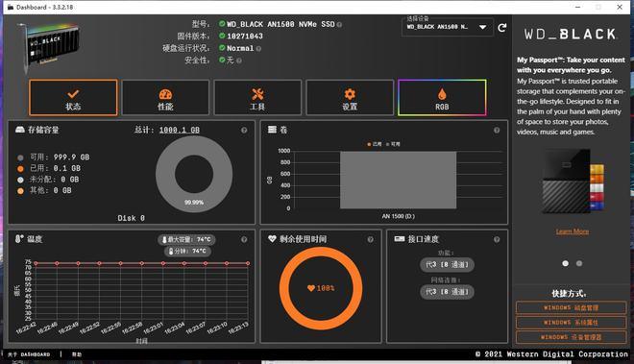
Task: Go to the 设置 settings tab
Action: (350, 97)
